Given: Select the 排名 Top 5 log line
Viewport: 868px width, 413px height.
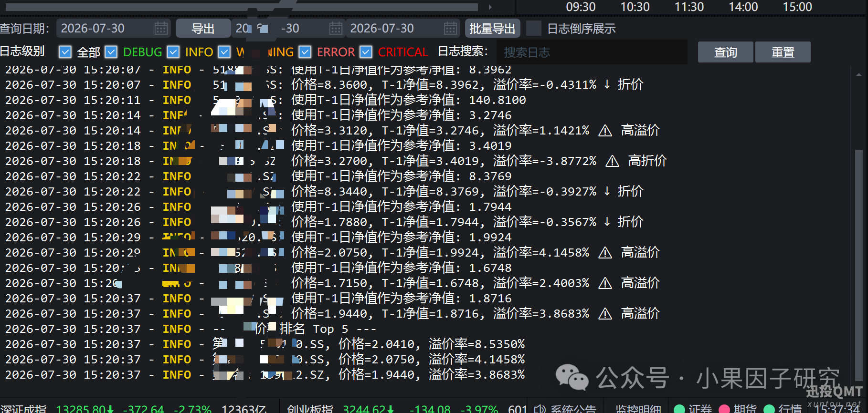Looking at the screenshot, I should (x=191, y=329).
